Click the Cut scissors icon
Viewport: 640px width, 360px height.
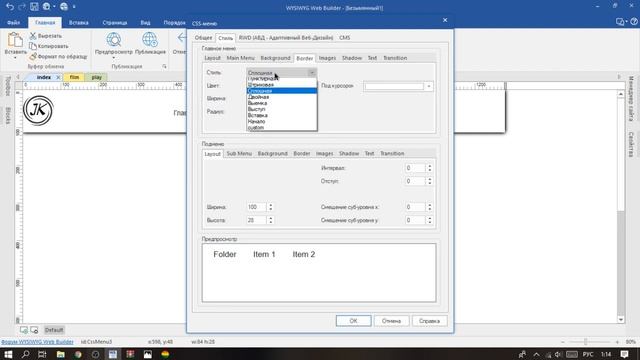tap(33, 36)
